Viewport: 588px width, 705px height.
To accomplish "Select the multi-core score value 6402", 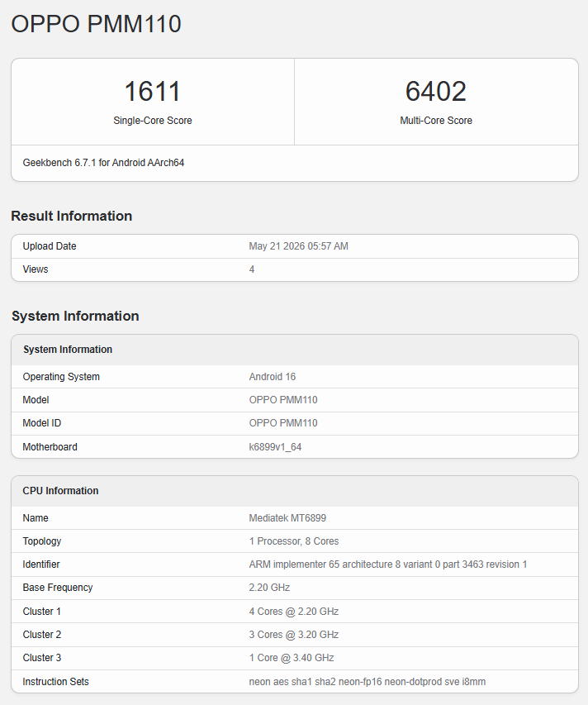I will coord(436,91).
